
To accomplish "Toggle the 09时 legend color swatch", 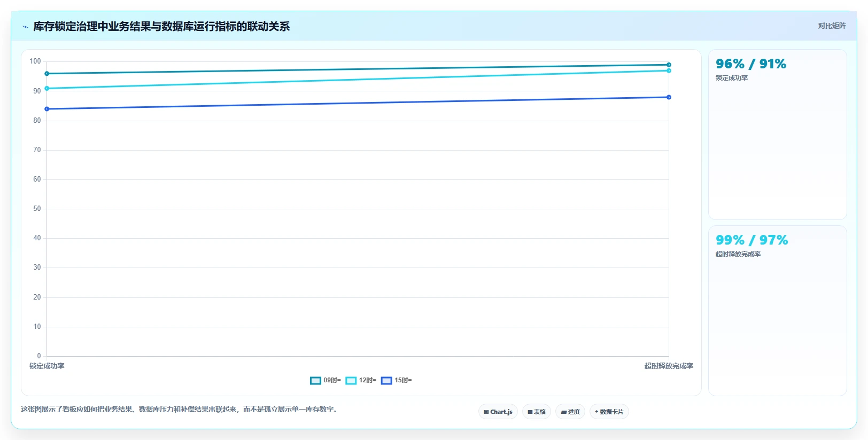I will pyautogui.click(x=315, y=381).
